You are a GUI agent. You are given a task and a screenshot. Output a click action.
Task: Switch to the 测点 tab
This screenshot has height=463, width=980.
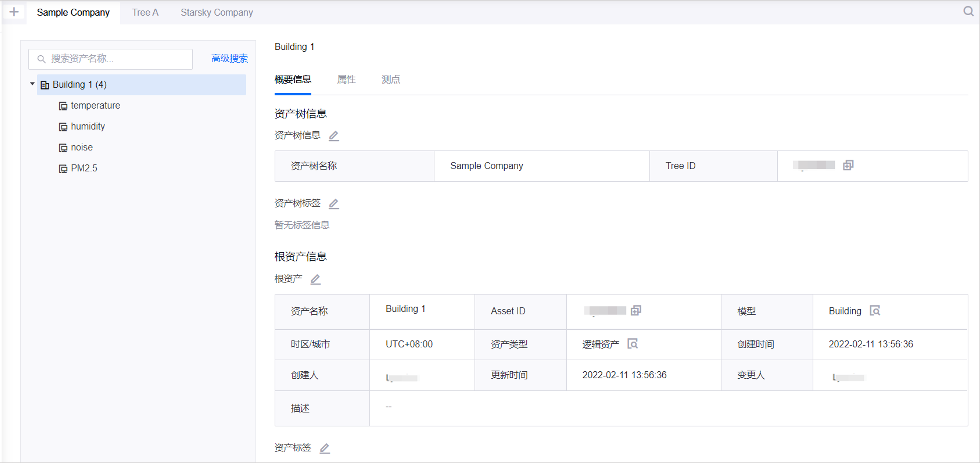391,79
